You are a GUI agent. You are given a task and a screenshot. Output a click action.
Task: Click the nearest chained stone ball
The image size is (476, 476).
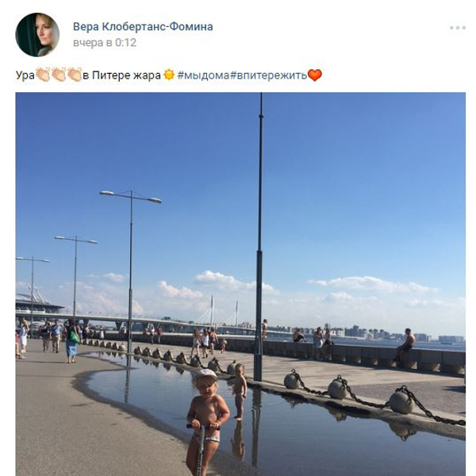pyautogui.click(x=401, y=401)
